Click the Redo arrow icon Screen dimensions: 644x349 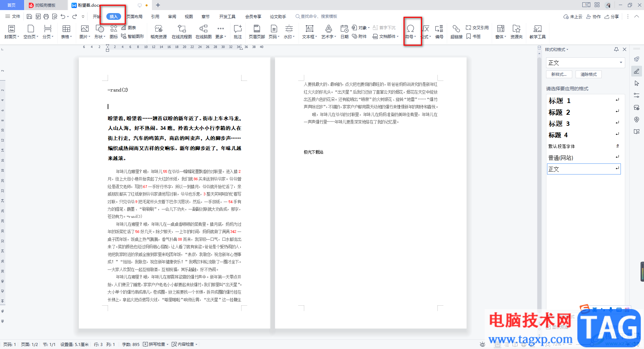tap(74, 16)
